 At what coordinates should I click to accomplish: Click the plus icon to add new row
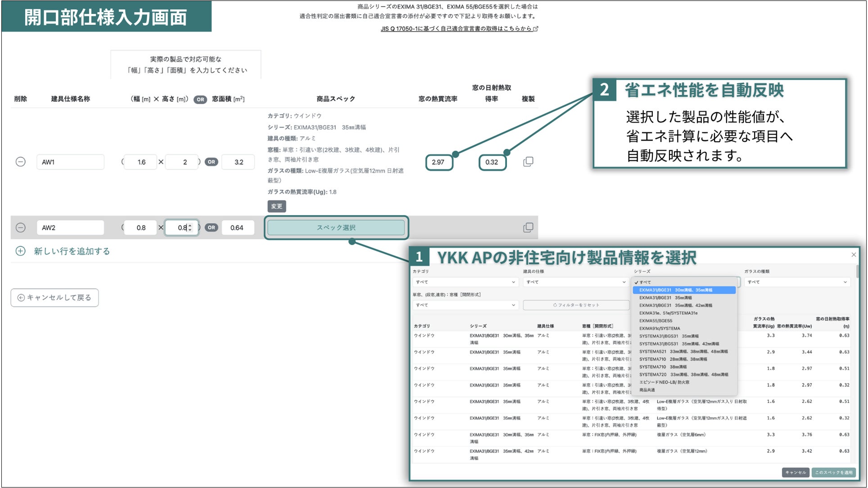click(x=21, y=251)
